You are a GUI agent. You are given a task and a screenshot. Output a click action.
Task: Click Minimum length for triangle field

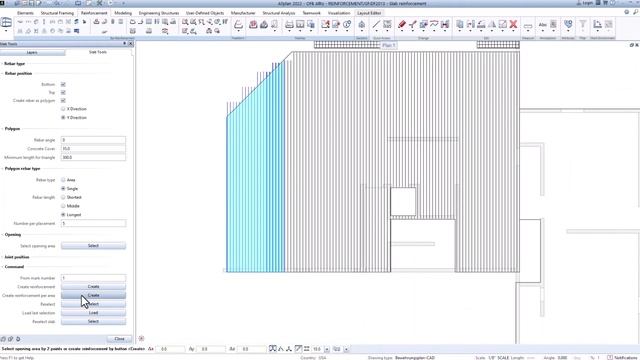click(x=93, y=157)
